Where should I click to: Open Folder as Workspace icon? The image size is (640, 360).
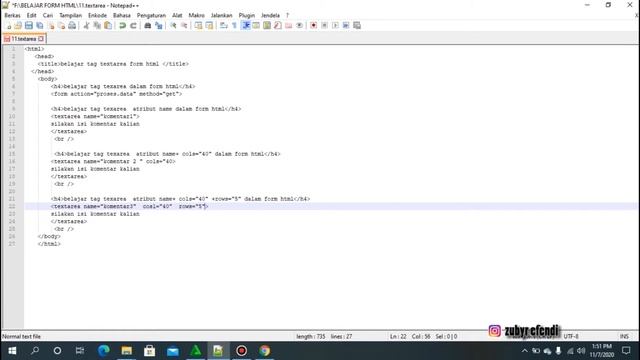[289, 26]
